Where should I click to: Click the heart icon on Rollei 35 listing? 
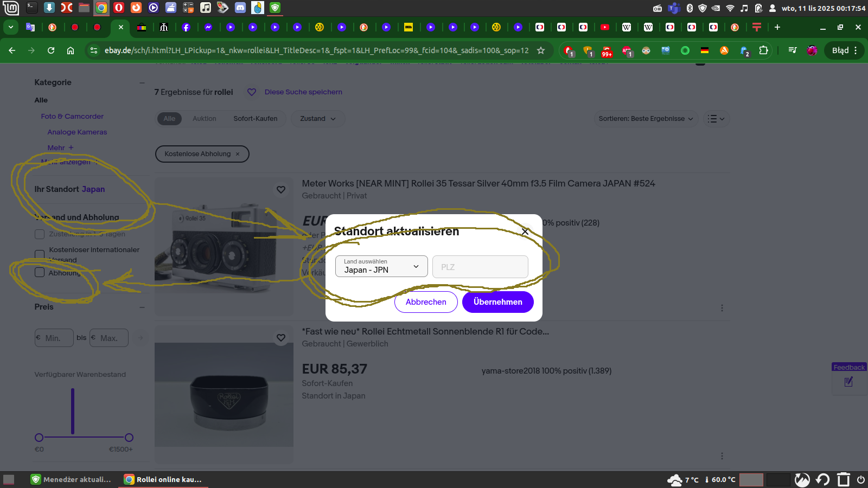pyautogui.click(x=280, y=190)
